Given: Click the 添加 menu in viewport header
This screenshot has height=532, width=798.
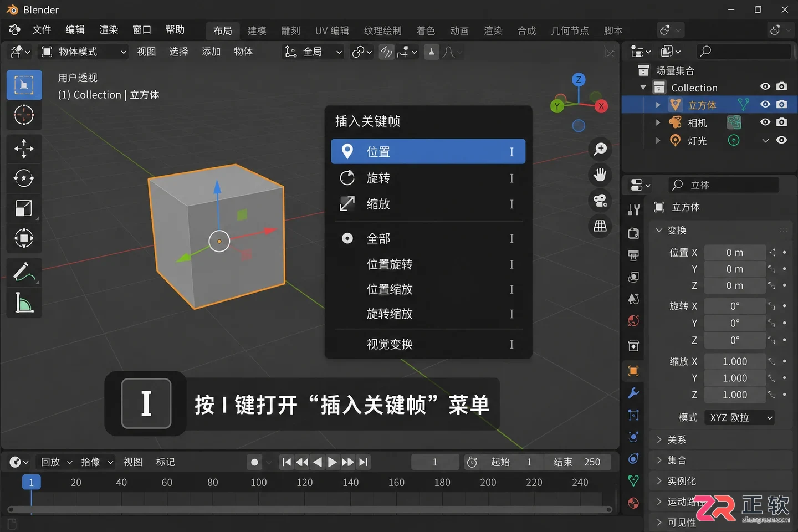Looking at the screenshot, I should pyautogui.click(x=211, y=52).
